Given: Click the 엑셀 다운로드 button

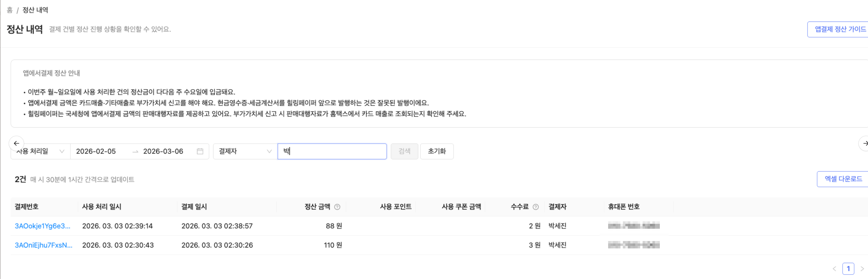Looking at the screenshot, I should [843, 179].
